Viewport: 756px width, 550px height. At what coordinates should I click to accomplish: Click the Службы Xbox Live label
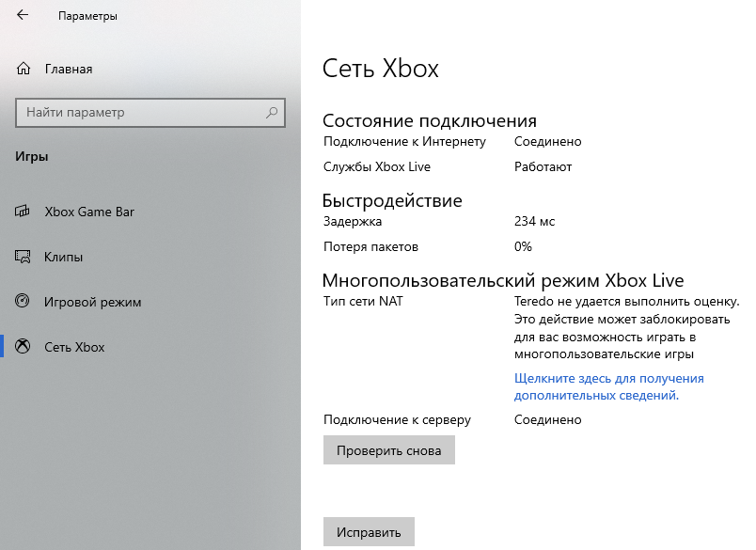377,166
